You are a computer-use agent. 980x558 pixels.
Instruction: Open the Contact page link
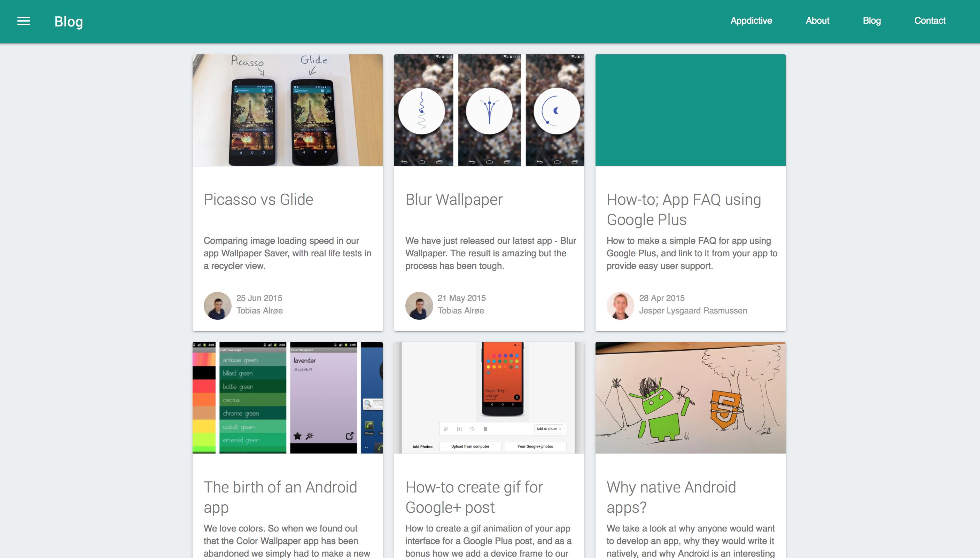pos(930,21)
